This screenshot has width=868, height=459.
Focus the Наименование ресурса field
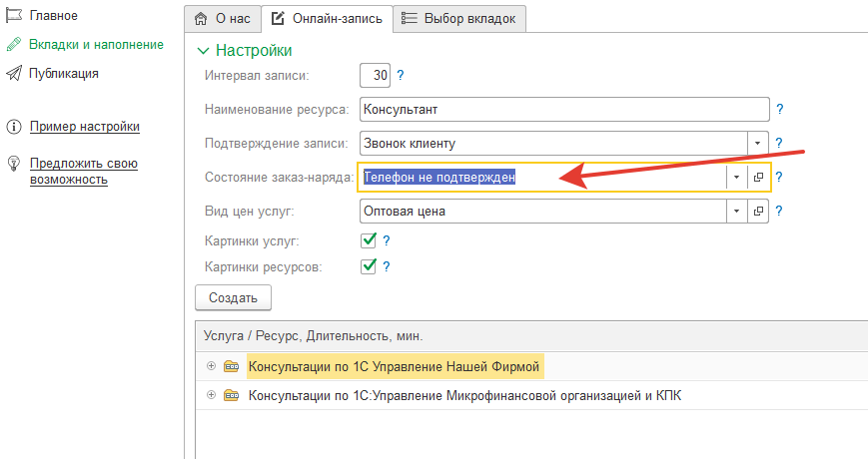coord(564,110)
